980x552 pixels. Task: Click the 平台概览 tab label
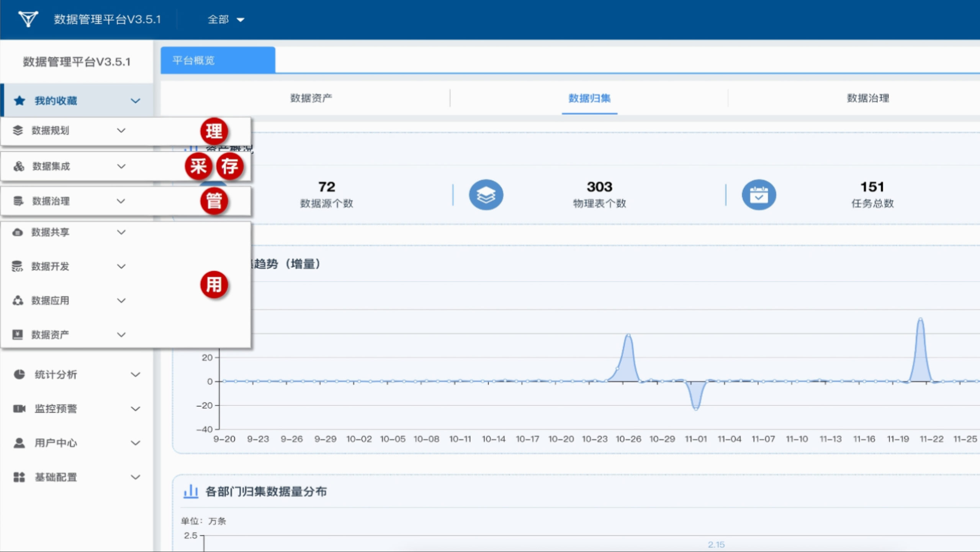click(194, 60)
